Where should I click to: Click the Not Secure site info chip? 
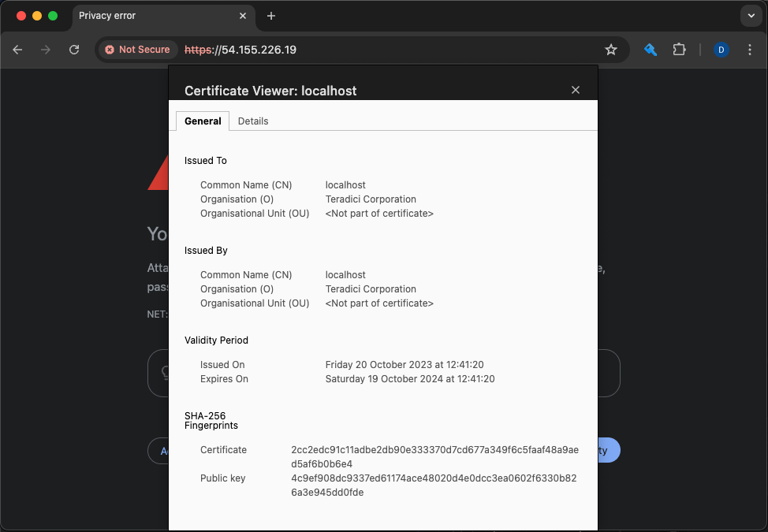pos(137,50)
